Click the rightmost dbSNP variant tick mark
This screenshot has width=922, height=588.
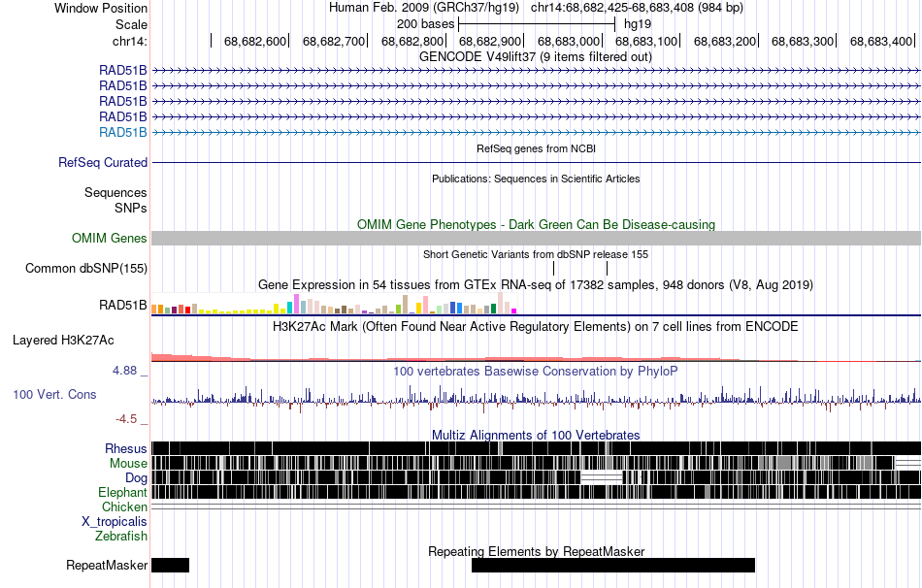(x=607, y=268)
